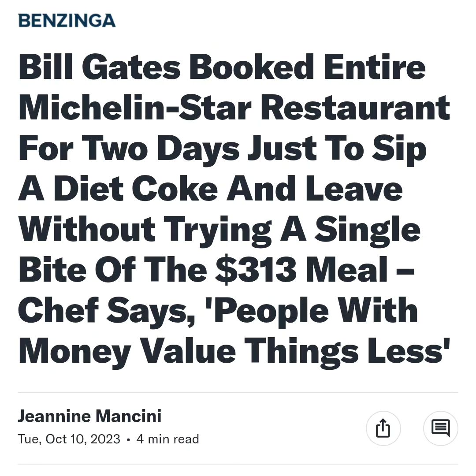
Task: Click headline line starting Bill Gates Booked
Action: pos(222,67)
